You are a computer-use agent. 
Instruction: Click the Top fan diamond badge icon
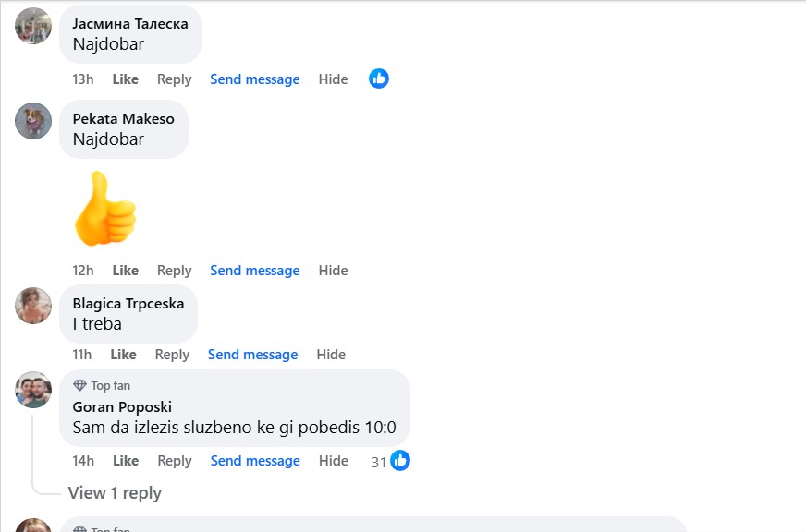point(79,385)
